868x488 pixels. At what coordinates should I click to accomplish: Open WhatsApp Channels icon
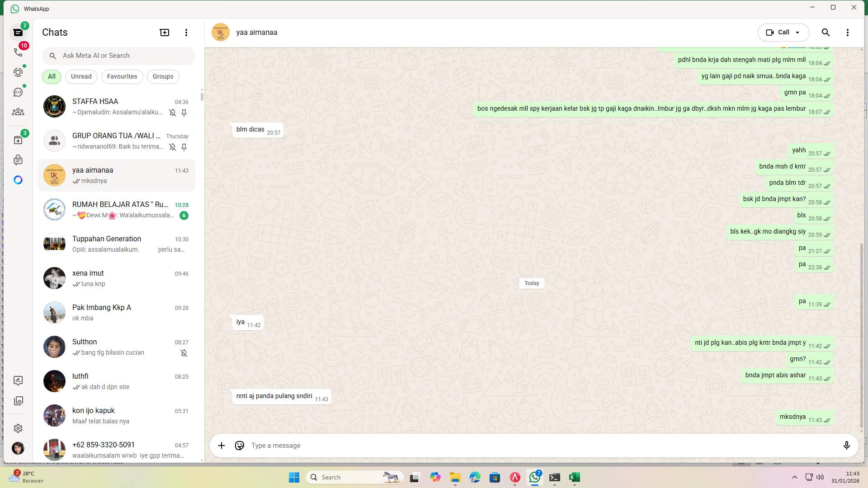click(x=18, y=92)
